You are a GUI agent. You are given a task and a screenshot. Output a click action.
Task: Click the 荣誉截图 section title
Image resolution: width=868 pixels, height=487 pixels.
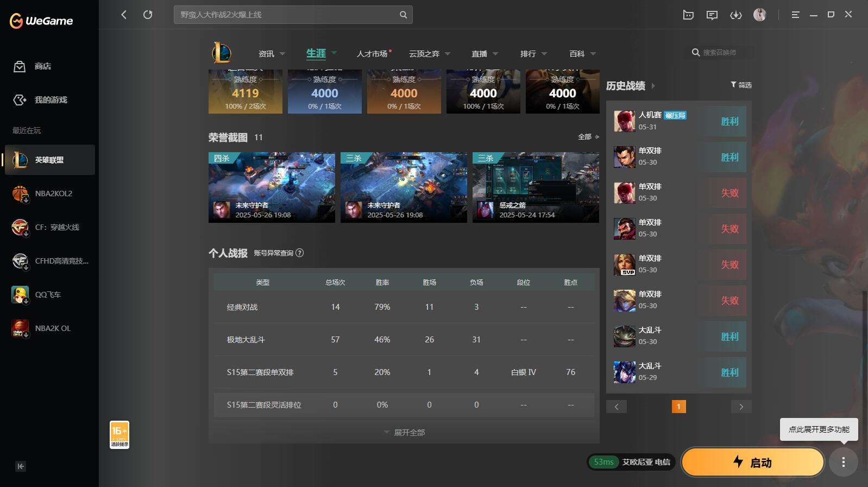coord(228,138)
